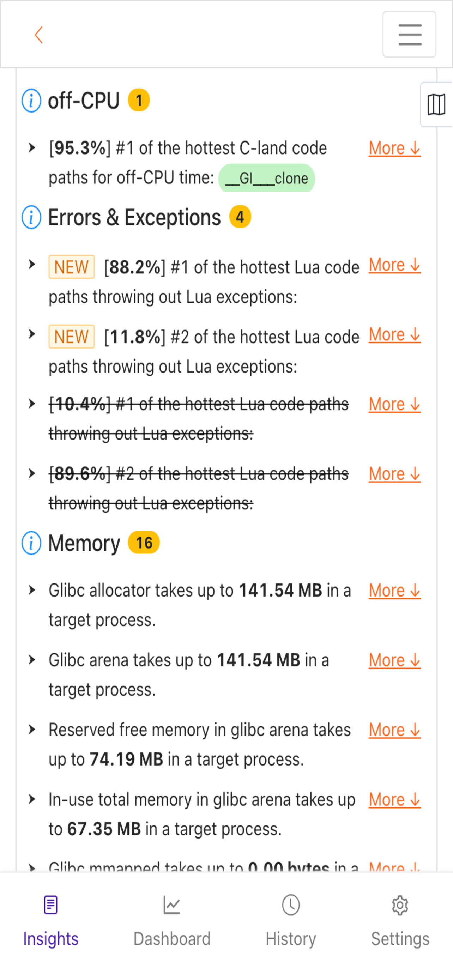Viewport: 453px width, 980px height.
Task: Click More link for 11.8% Lua item
Action: [x=394, y=335]
